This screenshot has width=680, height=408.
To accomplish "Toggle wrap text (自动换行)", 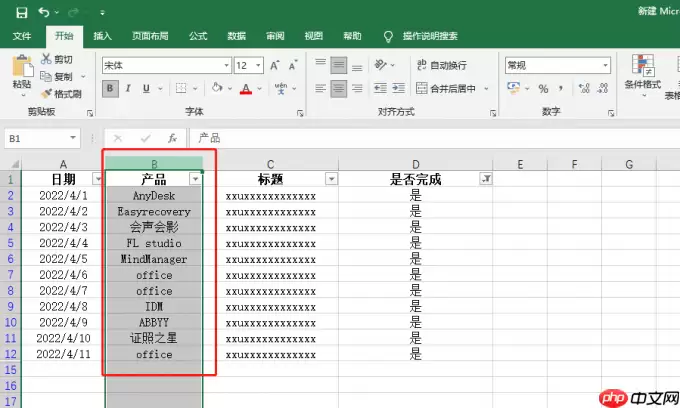I will pyautogui.click(x=441, y=65).
